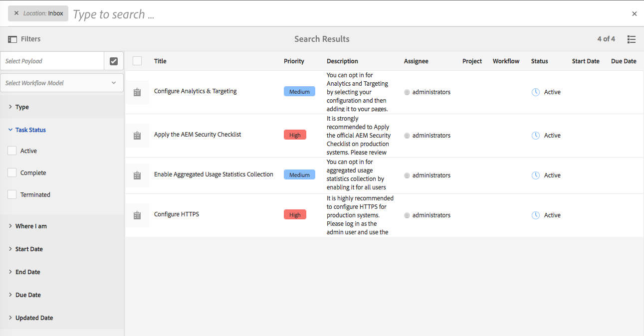Image resolution: width=644 pixels, height=336 pixels.
Task: Open the Select Workflow Model dropdown
Action: [x=62, y=83]
